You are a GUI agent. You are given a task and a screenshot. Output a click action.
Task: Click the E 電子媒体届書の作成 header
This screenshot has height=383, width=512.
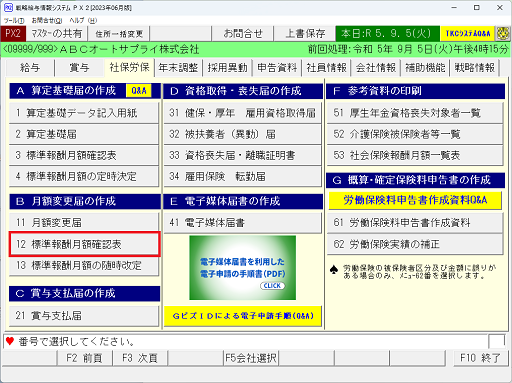coord(243,201)
